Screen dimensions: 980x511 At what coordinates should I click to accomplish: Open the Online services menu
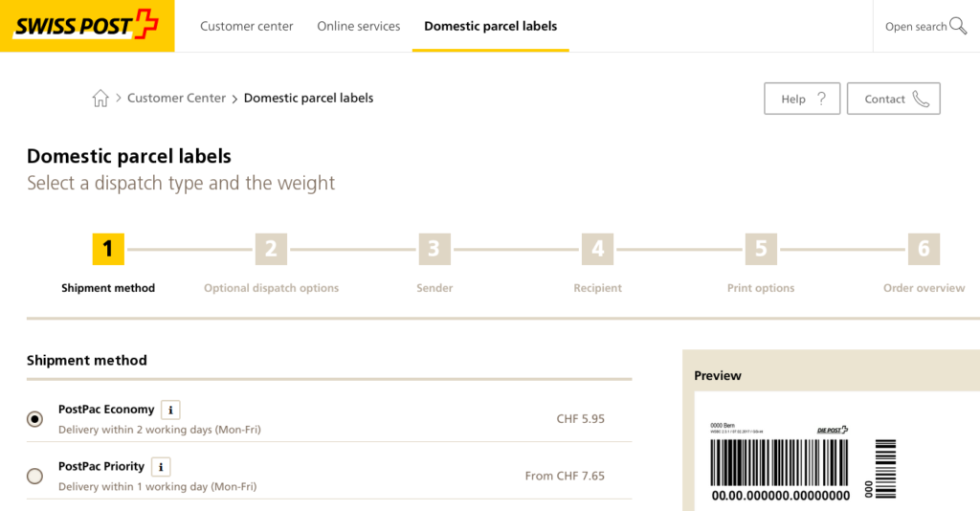[x=359, y=26]
